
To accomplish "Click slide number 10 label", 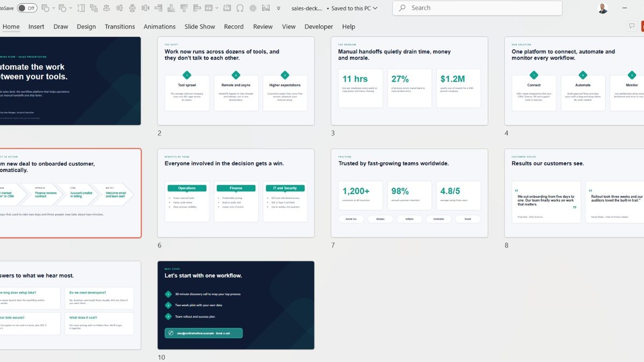I will tap(162, 357).
